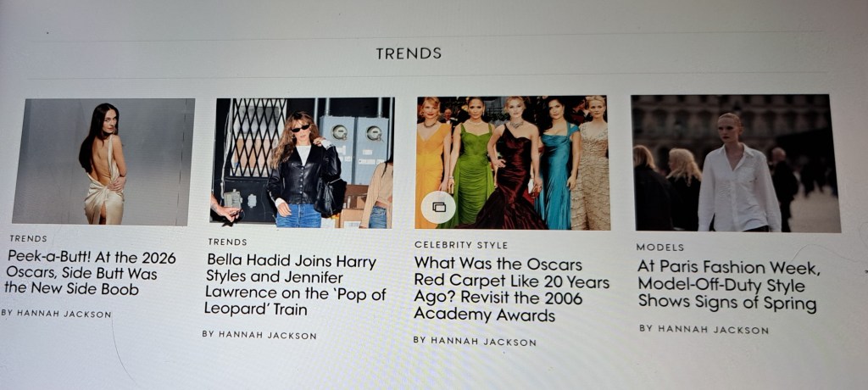This screenshot has height=390, width=868.
Task: Read What Was the Oscars Red Carpet article
Action: tap(511, 288)
